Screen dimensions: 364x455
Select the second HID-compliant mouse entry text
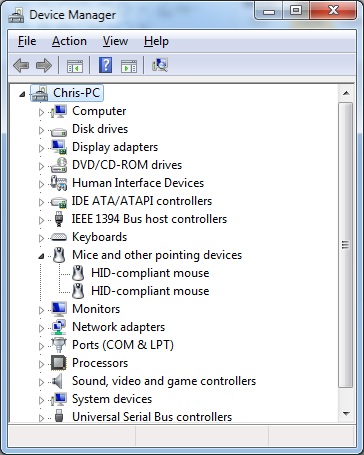click(150, 291)
